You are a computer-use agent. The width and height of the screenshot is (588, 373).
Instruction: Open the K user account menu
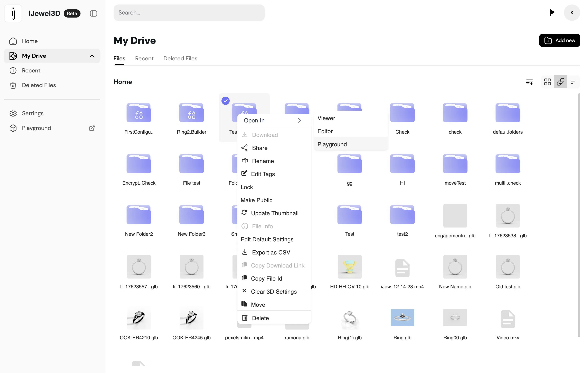click(x=572, y=12)
